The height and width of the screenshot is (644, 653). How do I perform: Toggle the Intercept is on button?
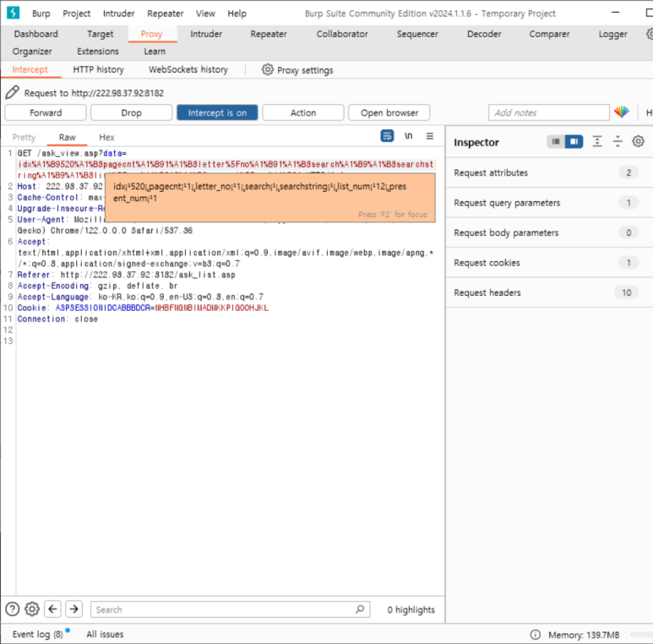click(217, 112)
